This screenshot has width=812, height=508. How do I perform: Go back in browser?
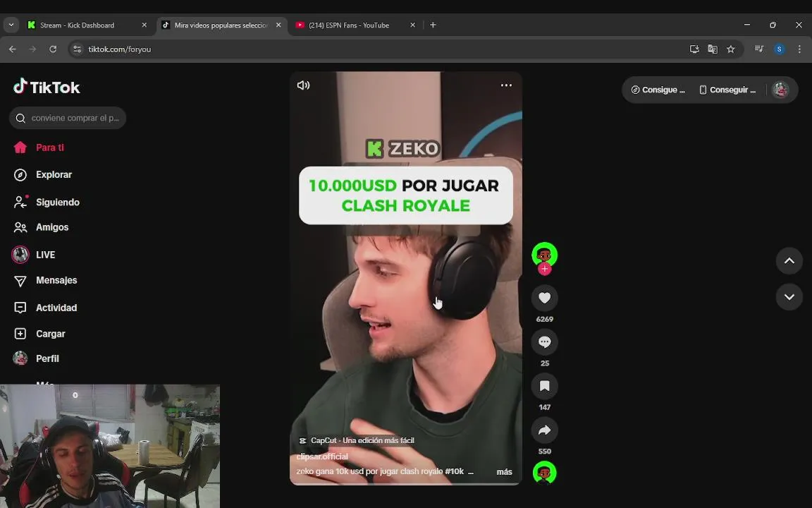pos(13,49)
